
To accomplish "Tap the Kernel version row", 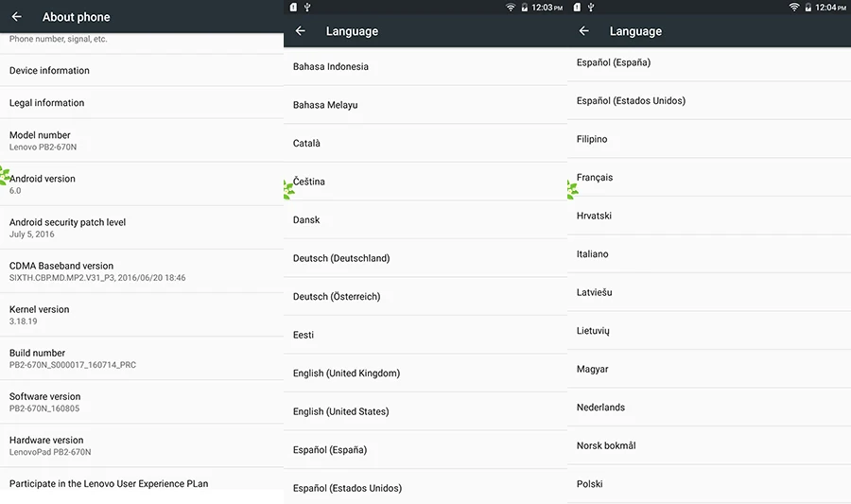I will tap(142, 315).
